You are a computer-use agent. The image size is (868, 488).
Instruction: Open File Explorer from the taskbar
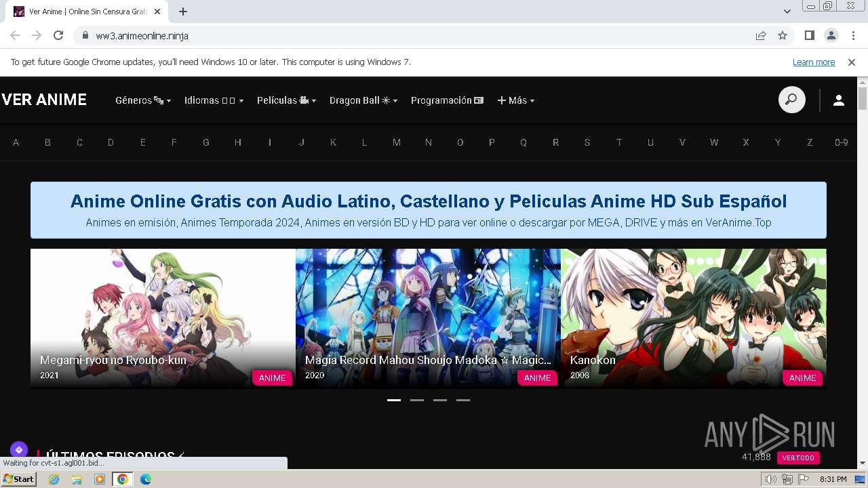click(x=77, y=479)
